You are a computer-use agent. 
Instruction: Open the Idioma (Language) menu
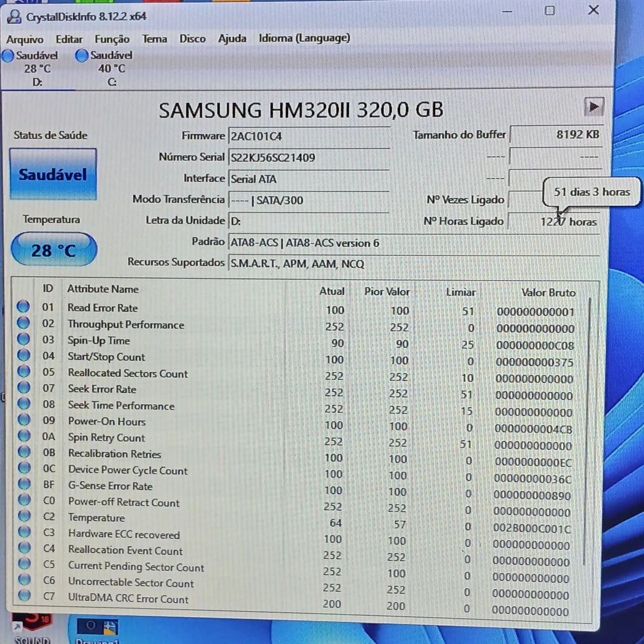click(304, 38)
